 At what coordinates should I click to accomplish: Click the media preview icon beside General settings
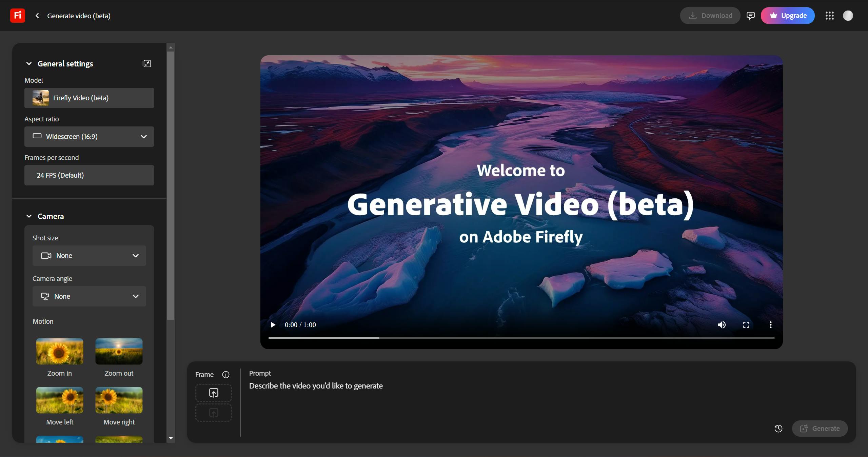click(146, 64)
